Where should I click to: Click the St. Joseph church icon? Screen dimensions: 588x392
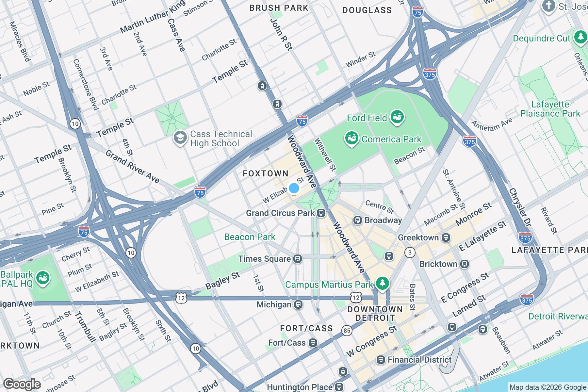548,6
